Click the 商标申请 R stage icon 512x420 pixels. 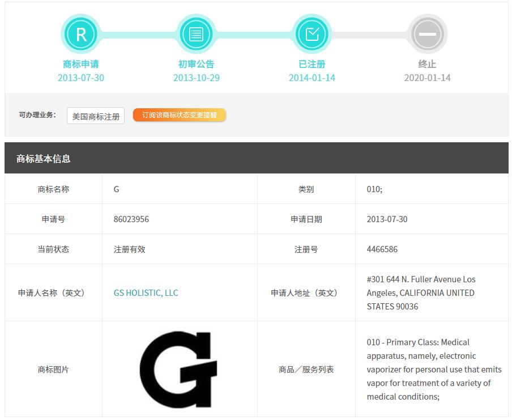click(81, 35)
